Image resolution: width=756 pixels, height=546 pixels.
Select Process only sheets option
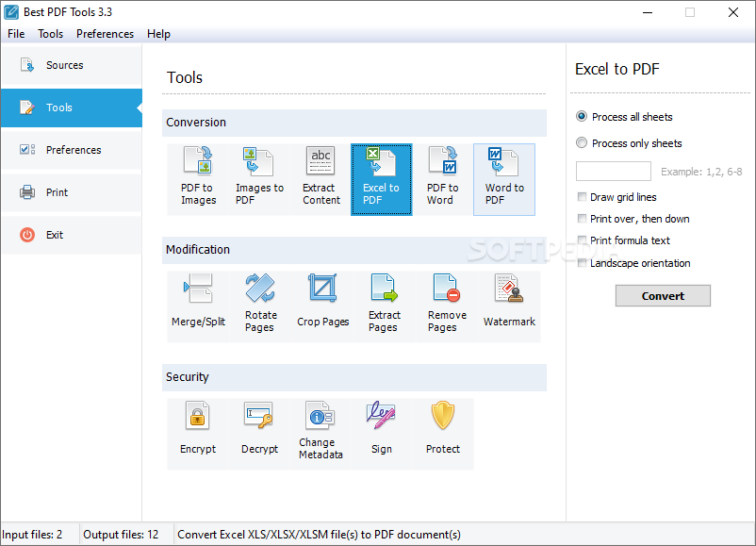point(629,143)
